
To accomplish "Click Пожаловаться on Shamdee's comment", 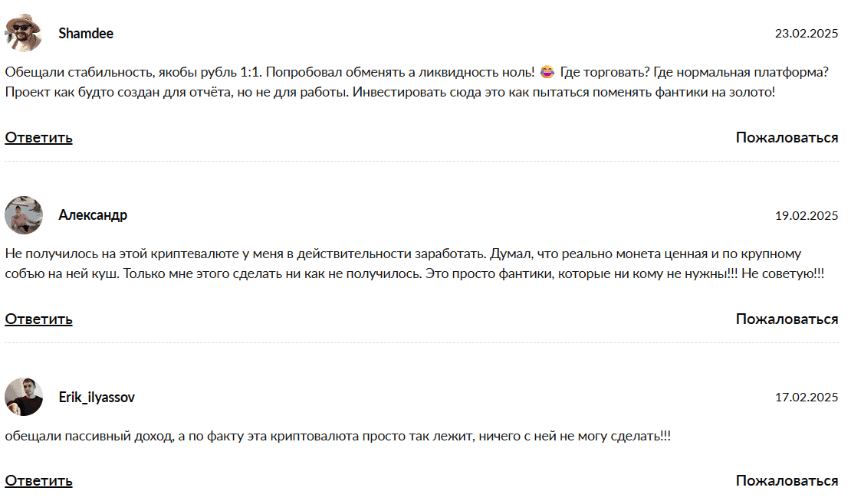I will click(787, 137).
